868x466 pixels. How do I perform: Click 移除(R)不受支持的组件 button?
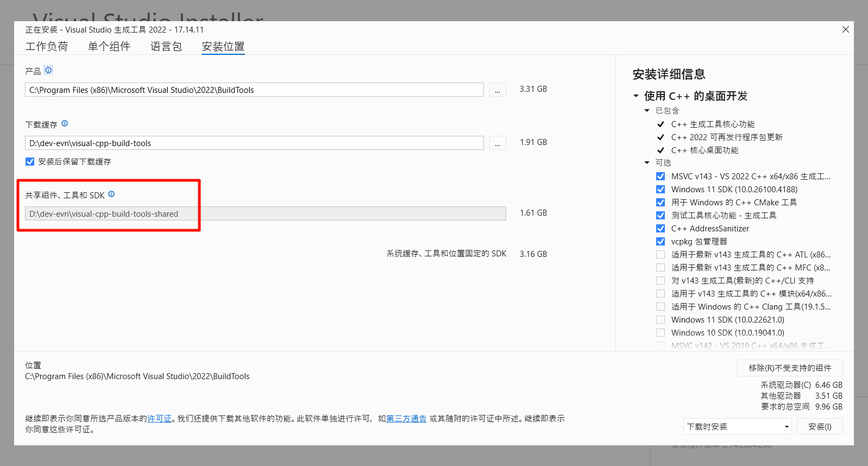point(790,368)
